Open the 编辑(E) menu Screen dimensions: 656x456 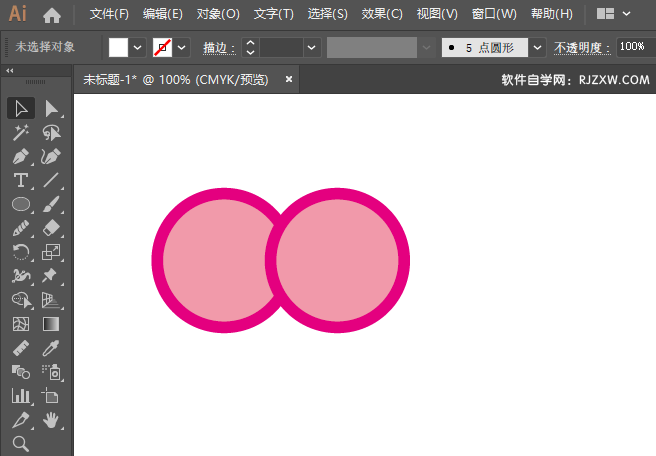coord(163,14)
